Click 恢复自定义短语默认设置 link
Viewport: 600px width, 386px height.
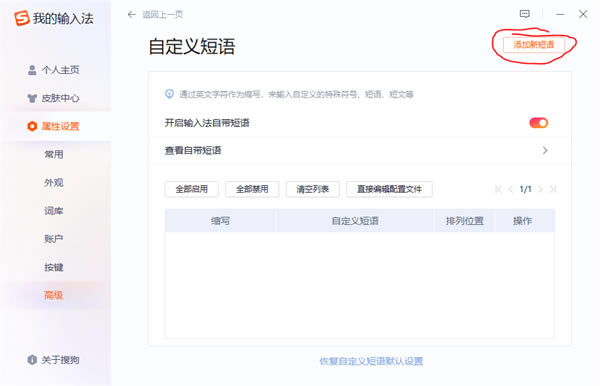point(371,361)
